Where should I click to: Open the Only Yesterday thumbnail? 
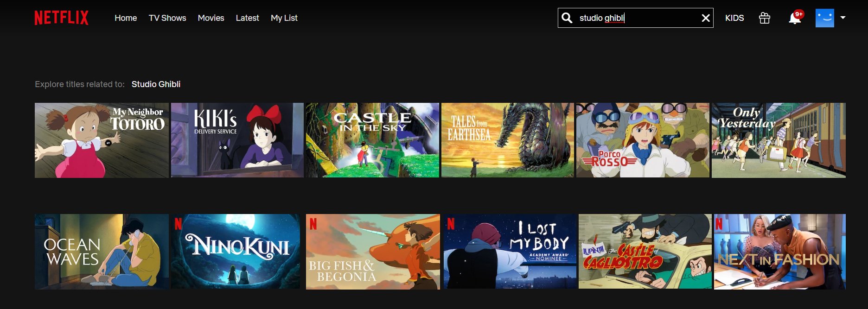[779, 140]
